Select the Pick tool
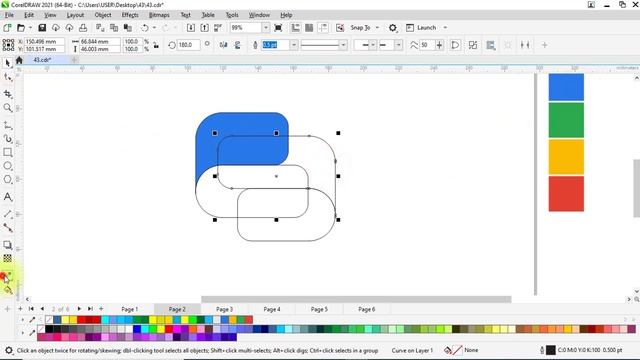This screenshot has height=360, width=640. [7, 63]
